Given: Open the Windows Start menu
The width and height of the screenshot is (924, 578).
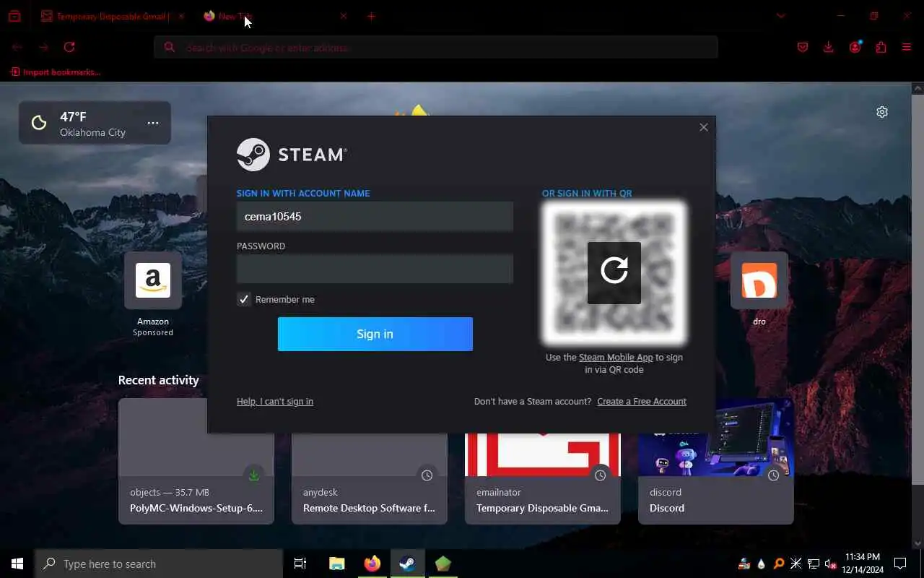Looking at the screenshot, I should click(17, 564).
